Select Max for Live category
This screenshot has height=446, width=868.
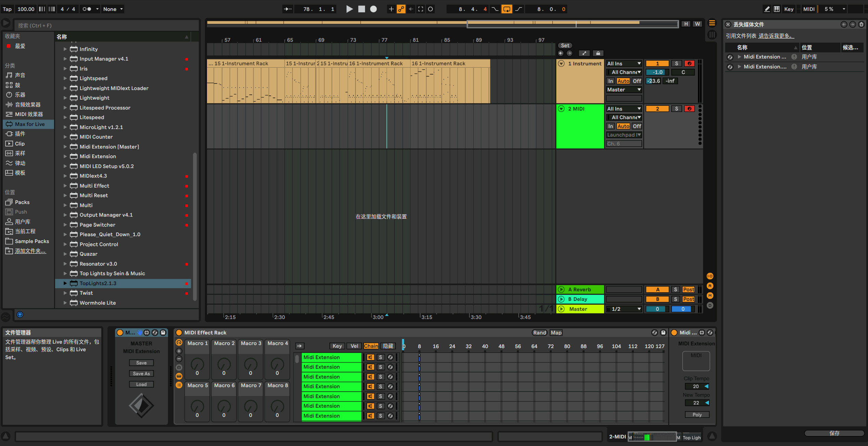(x=29, y=124)
